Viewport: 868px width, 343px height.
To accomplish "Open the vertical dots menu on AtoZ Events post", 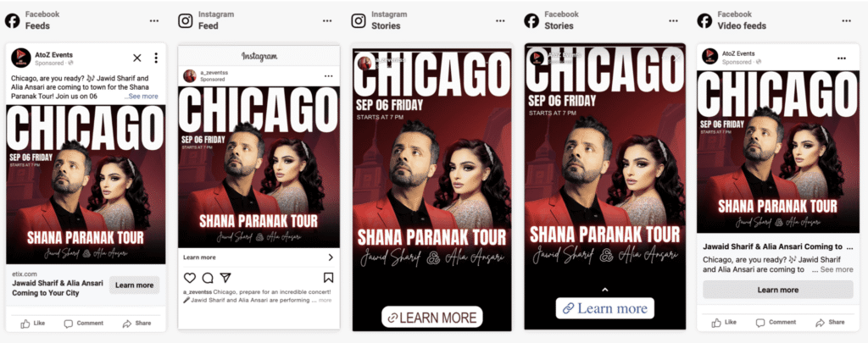I will coord(156,58).
